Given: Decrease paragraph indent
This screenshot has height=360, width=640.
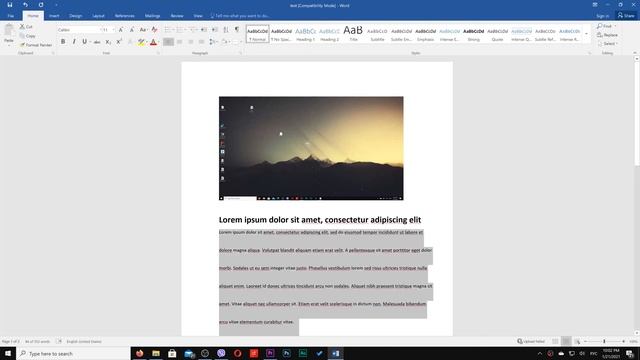Looking at the screenshot, I should (x=204, y=30).
